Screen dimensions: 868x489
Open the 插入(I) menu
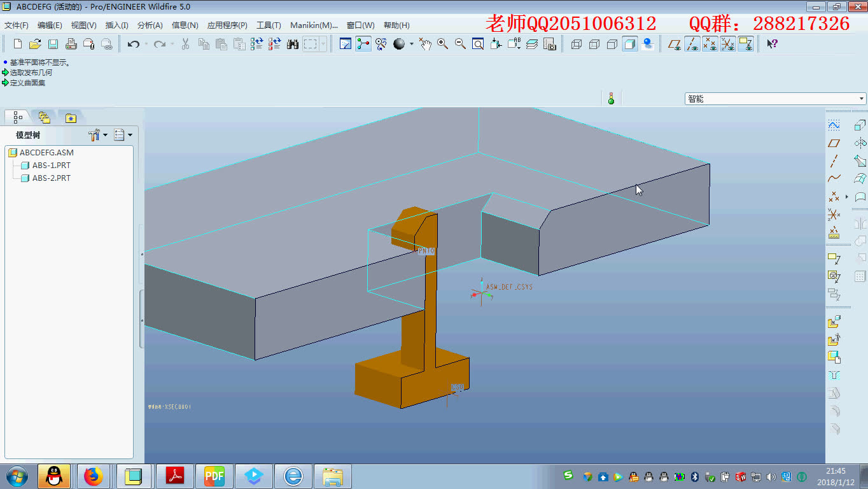pos(116,25)
